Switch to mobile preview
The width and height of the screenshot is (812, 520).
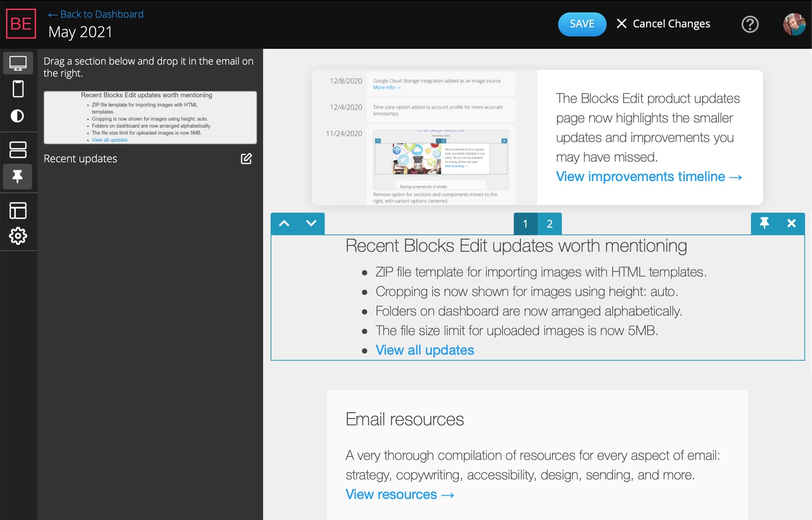click(x=18, y=88)
